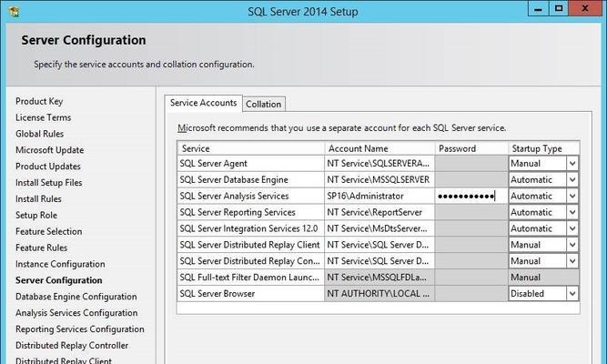Click the Distributed Replay Controller step
The height and width of the screenshot is (364, 607).
click(x=72, y=345)
